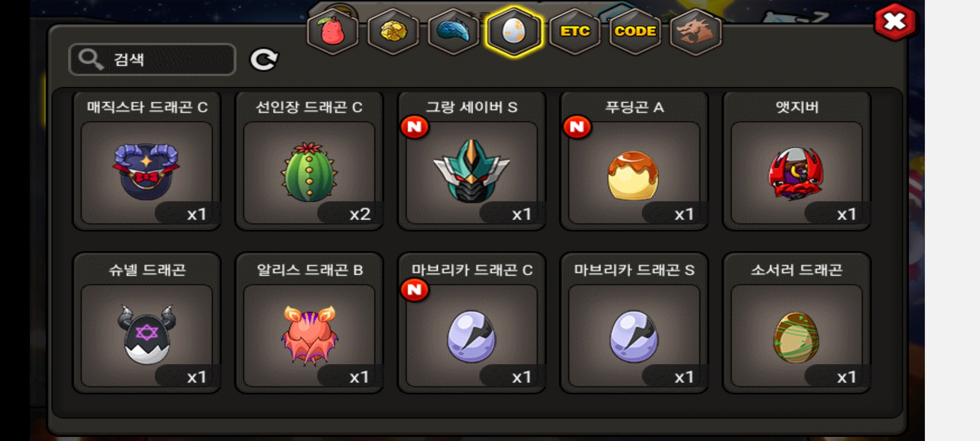Pick the 마브리카 드래곤 C egg
The width and height of the screenshot is (980, 441).
pos(472,323)
